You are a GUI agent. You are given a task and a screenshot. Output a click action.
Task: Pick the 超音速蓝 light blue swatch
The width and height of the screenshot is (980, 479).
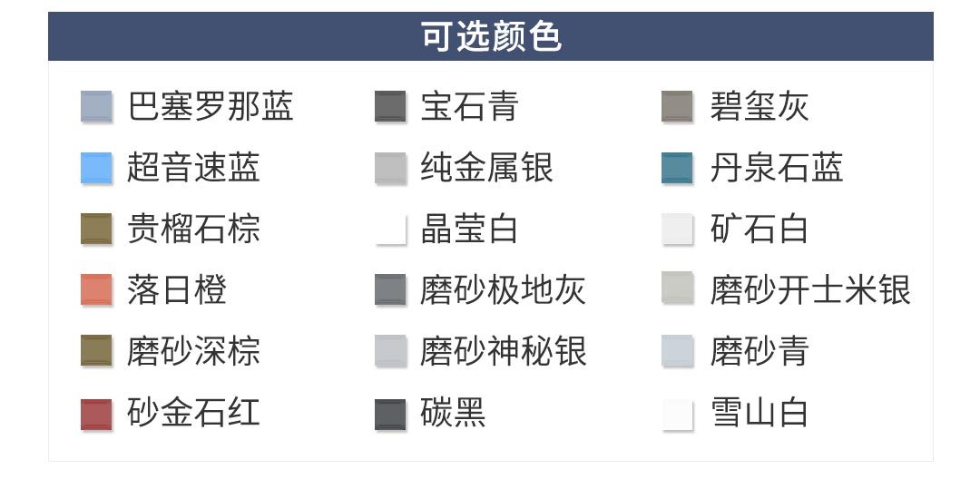[96, 168]
